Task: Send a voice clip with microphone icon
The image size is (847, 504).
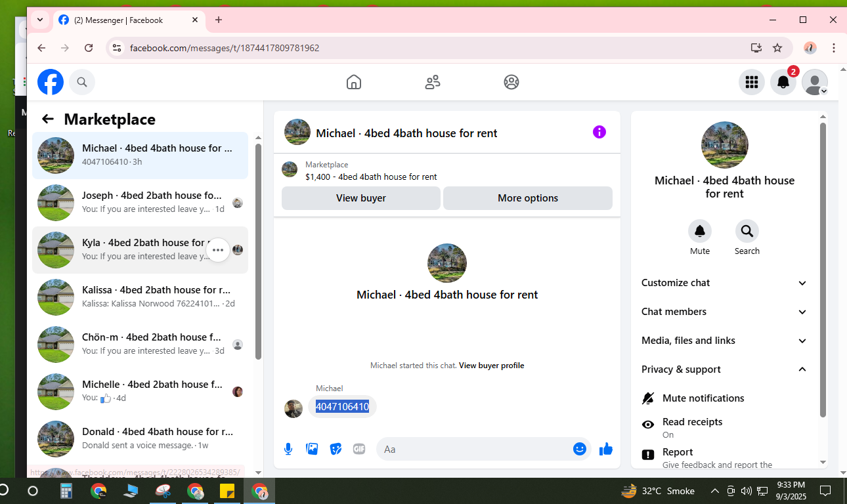Action: tap(288, 449)
